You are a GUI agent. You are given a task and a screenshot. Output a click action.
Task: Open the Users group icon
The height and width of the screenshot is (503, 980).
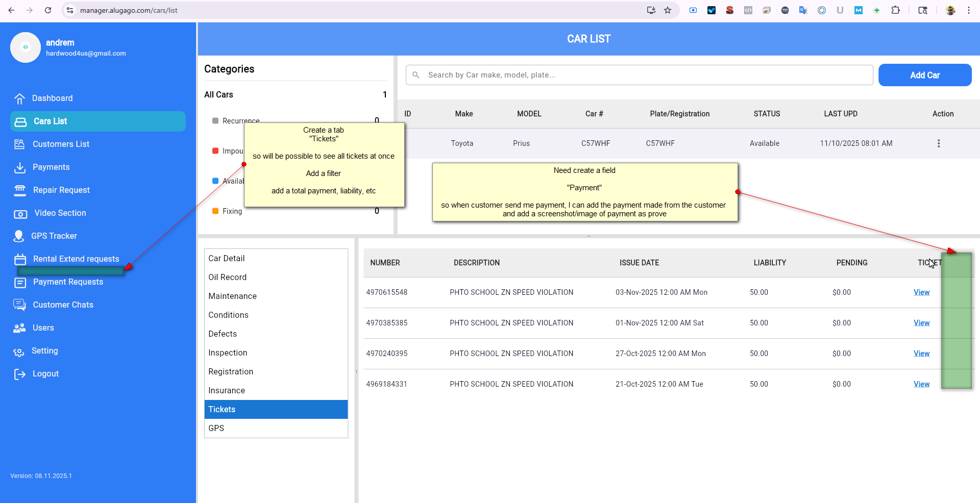[x=19, y=328]
